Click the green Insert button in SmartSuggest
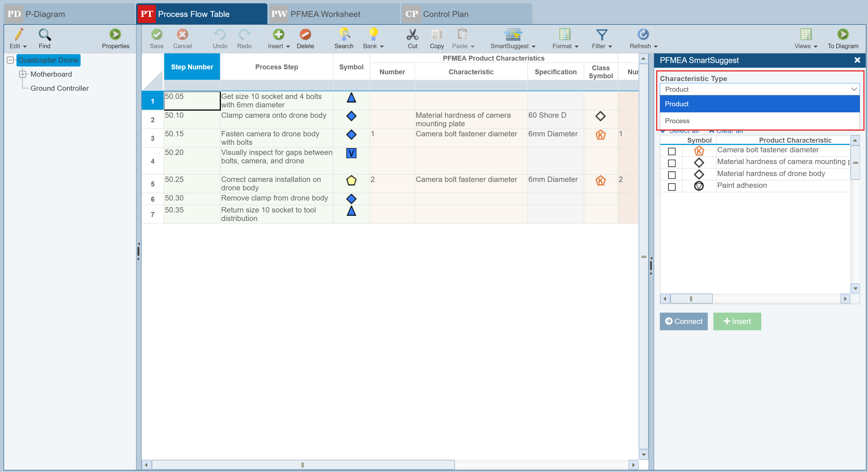 (737, 321)
